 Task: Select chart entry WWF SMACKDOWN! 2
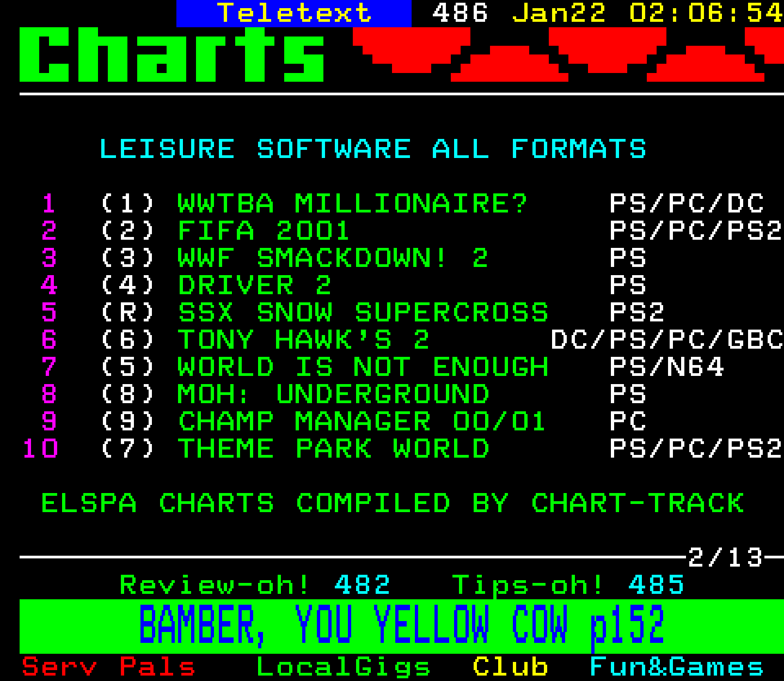(333, 258)
